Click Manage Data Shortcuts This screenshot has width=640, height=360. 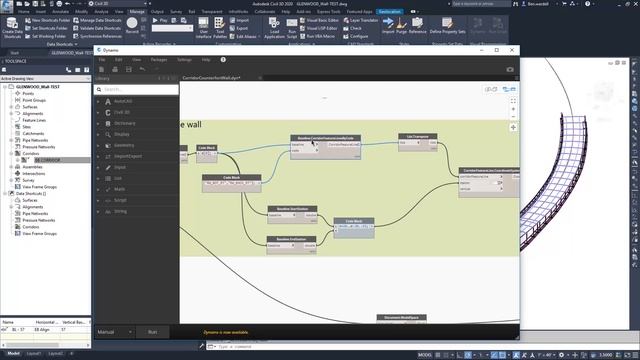point(97,20)
